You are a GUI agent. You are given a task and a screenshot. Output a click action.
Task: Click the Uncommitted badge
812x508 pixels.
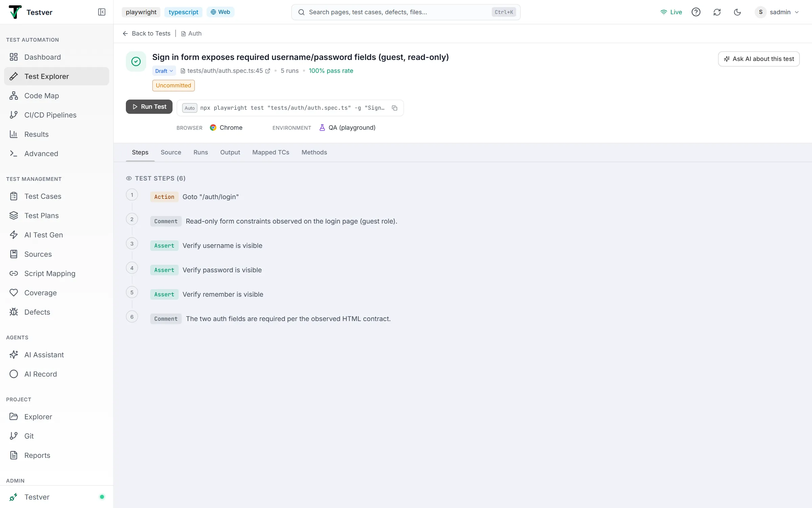pos(174,85)
